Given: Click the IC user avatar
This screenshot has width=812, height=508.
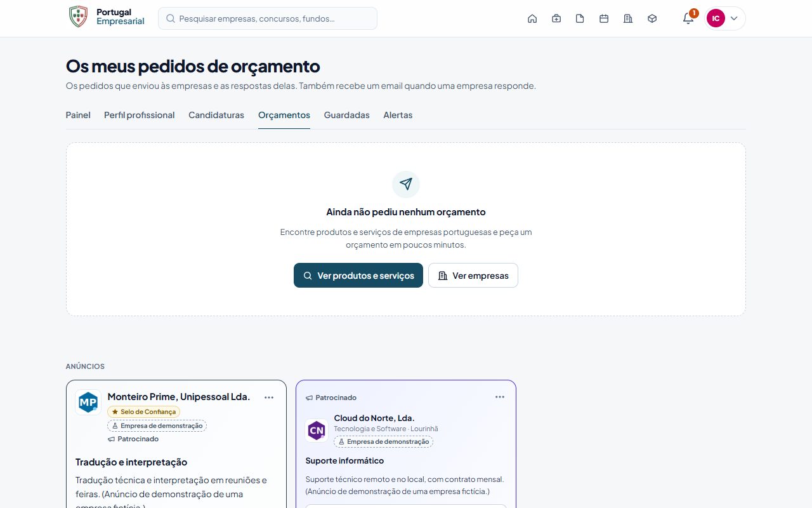Looking at the screenshot, I should coord(716,18).
